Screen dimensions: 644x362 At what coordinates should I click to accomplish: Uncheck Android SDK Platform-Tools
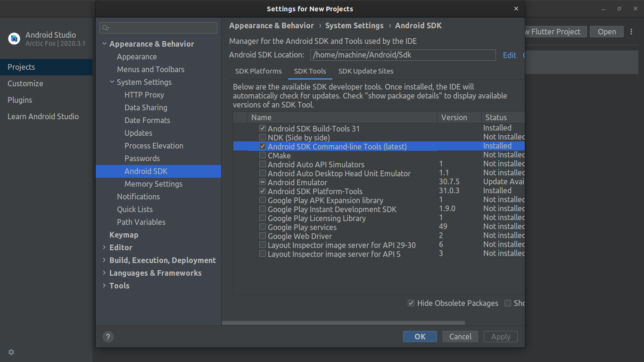tap(263, 191)
